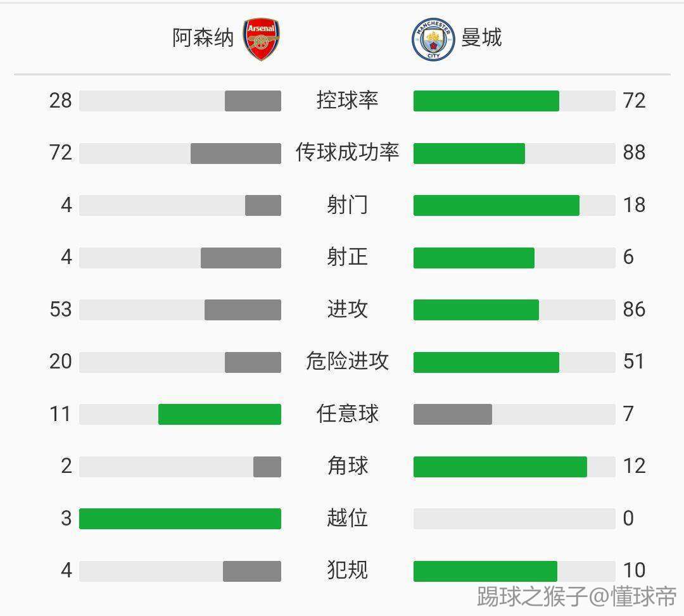This screenshot has width=684, height=616.
Task: Click Man City's gray 任意球 bar
Action: (x=452, y=414)
